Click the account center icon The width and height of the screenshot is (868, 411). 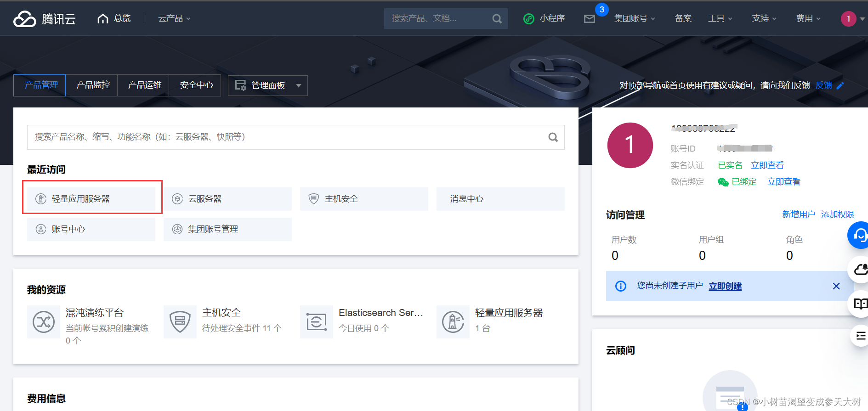click(x=41, y=229)
